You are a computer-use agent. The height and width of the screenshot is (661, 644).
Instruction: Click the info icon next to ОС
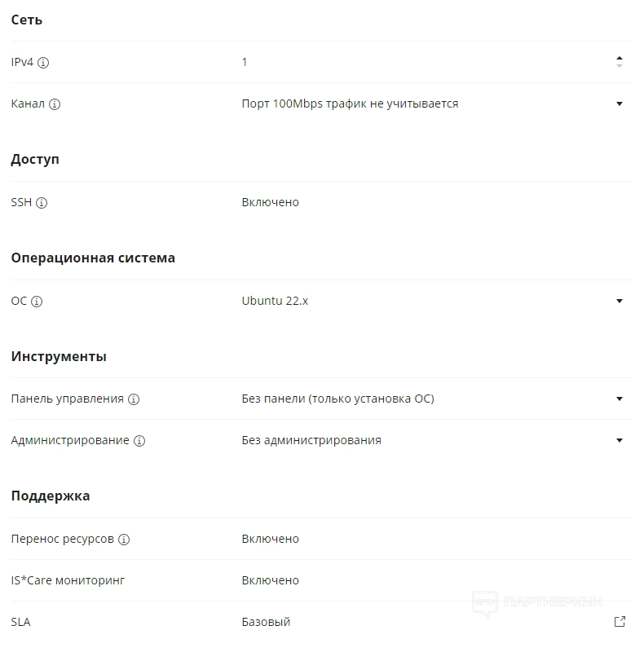pyautogui.click(x=37, y=302)
